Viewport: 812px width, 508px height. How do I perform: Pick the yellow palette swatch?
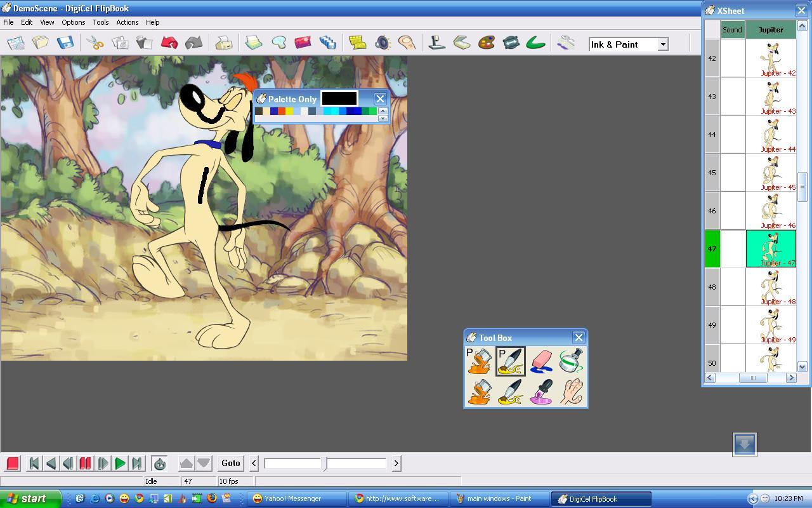[289, 111]
